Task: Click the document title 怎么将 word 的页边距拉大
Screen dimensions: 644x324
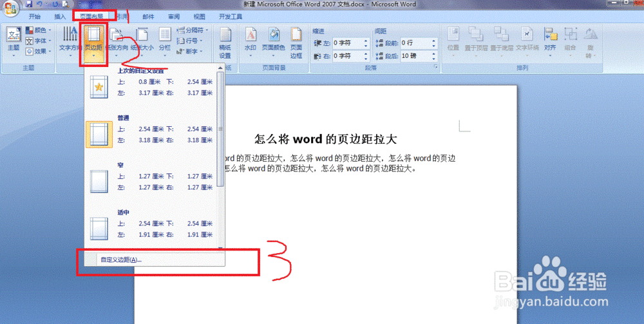Action: click(x=325, y=138)
